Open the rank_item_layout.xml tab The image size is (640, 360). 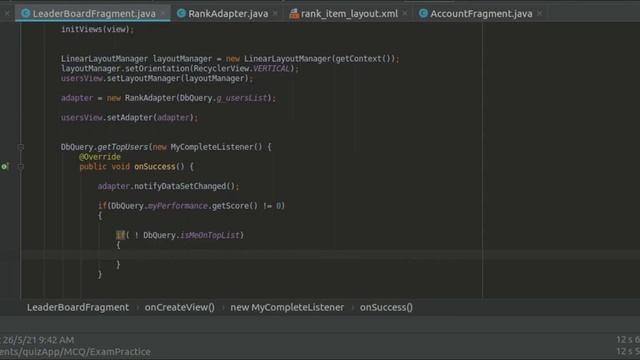coord(349,13)
